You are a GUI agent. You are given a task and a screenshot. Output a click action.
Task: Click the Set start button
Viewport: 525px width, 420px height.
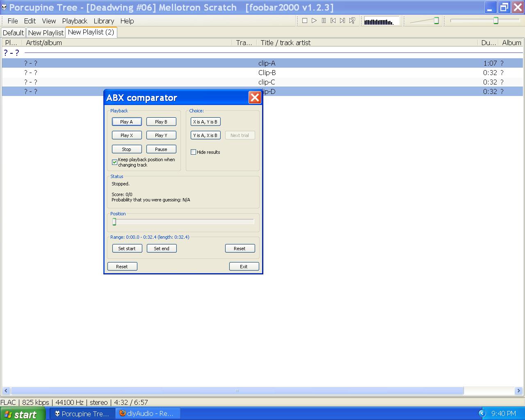[127, 249]
